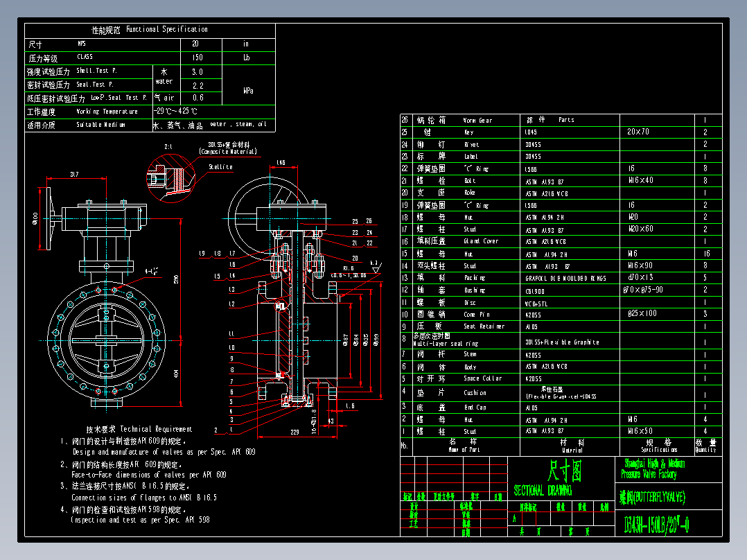
Task: Click the Stellite annotation label
Action: click(x=220, y=167)
